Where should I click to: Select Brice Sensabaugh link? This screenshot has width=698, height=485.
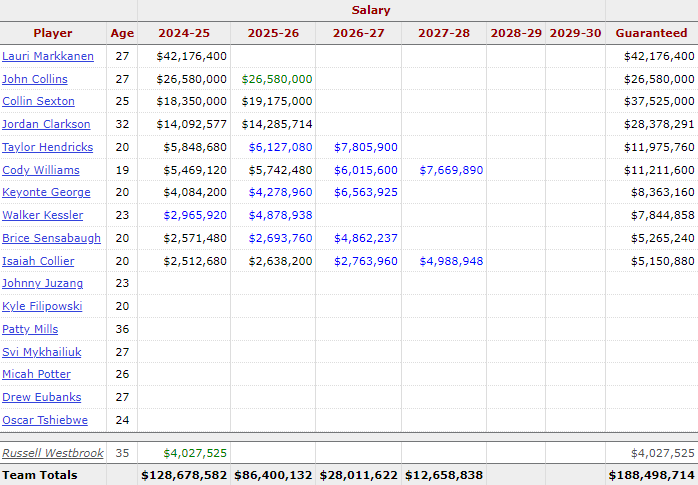[51, 238]
